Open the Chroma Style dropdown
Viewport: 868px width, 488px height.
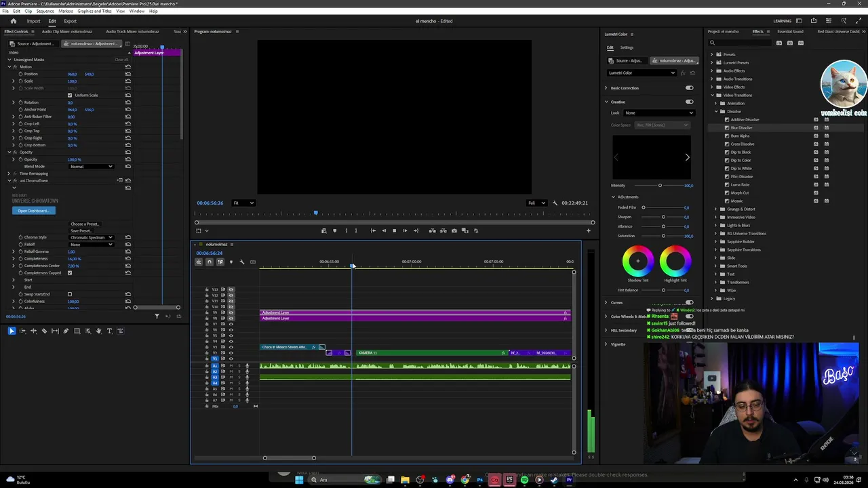coord(91,237)
